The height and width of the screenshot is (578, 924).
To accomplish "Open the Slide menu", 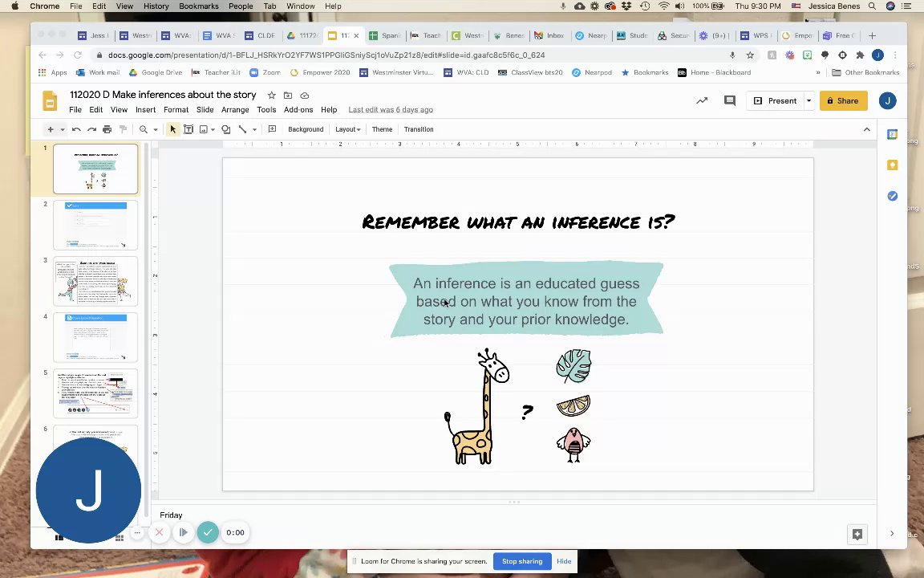I will click(x=205, y=110).
